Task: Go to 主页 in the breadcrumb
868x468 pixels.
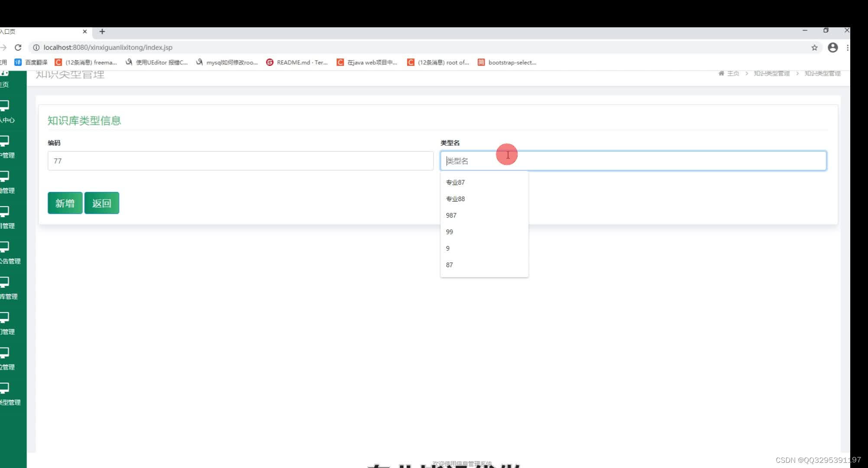Action: pyautogui.click(x=733, y=74)
